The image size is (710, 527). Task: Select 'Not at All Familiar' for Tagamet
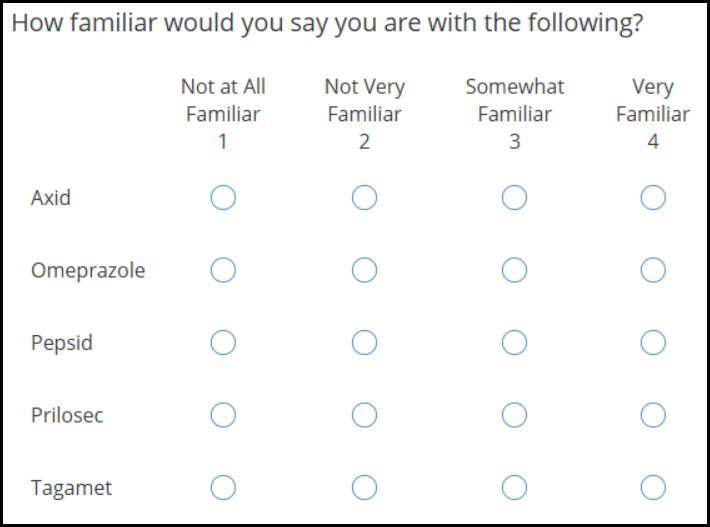(x=223, y=488)
